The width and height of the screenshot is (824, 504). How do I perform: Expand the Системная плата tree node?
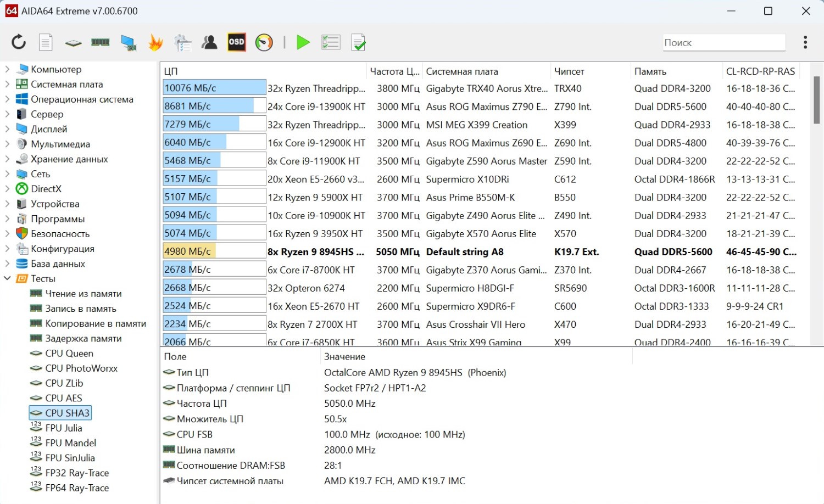7,84
